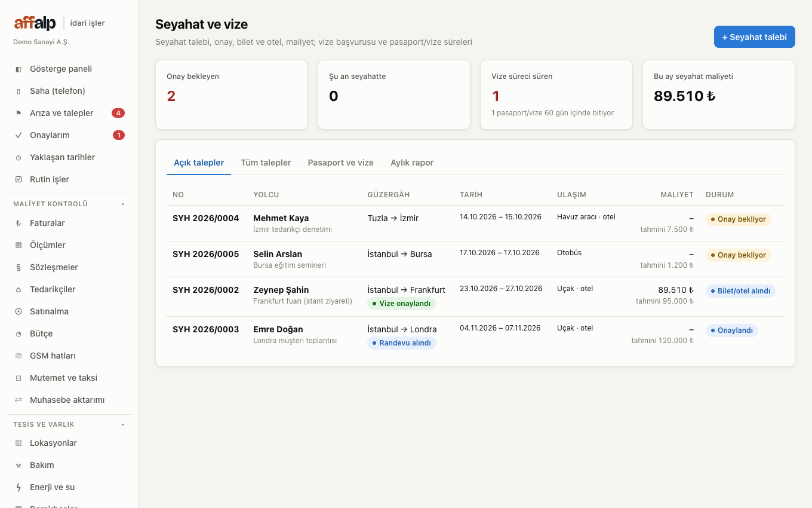The image size is (812, 508).
Task: Open the Bütçe pie icon
Action: click(x=19, y=333)
